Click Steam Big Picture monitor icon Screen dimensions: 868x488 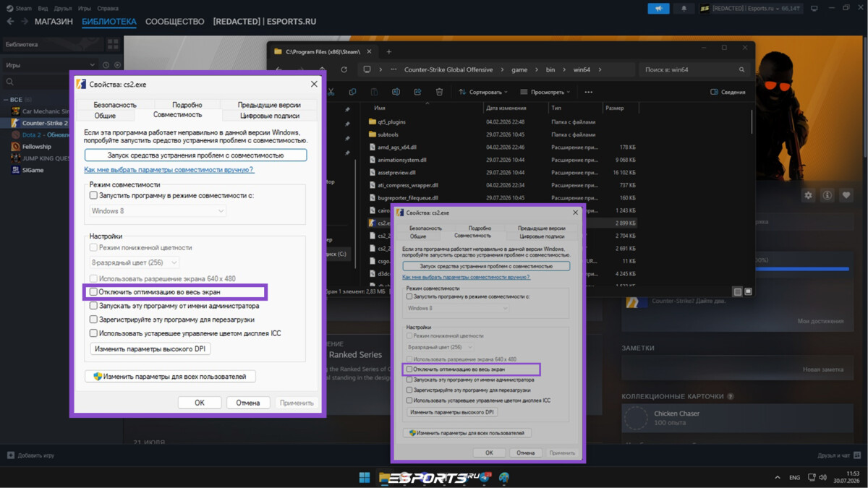pos(814,9)
